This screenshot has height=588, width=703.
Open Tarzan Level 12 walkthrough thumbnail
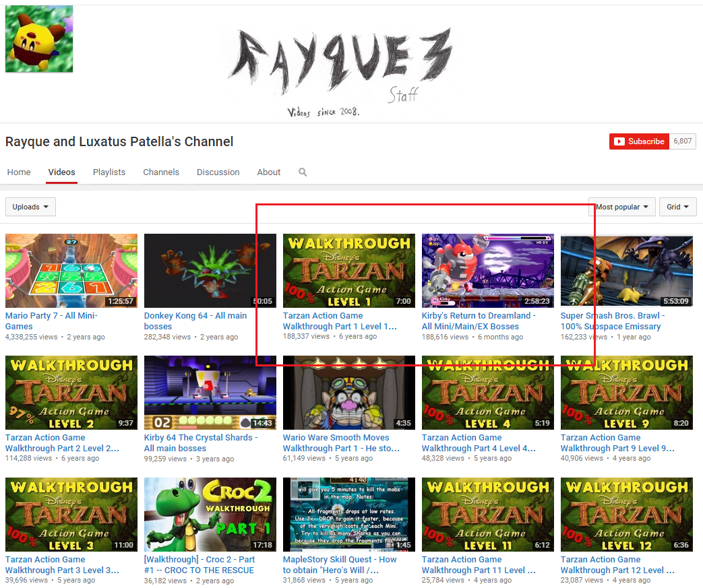coord(626,515)
